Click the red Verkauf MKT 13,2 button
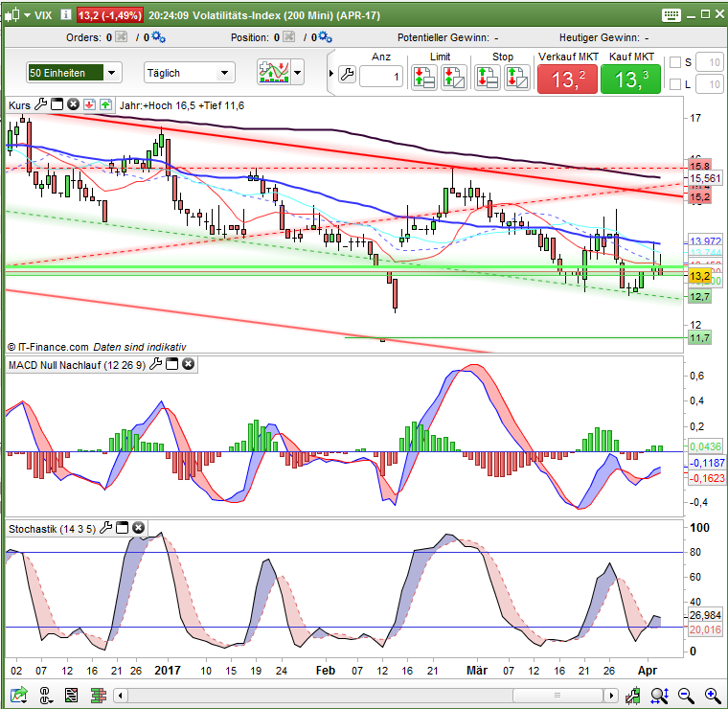This screenshot has width=728, height=709. pos(567,79)
